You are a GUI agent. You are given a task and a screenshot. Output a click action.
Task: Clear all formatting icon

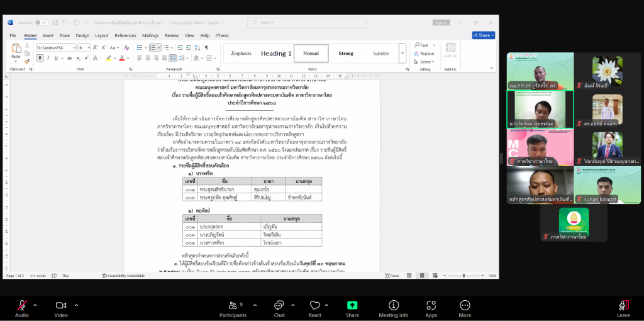(126, 48)
